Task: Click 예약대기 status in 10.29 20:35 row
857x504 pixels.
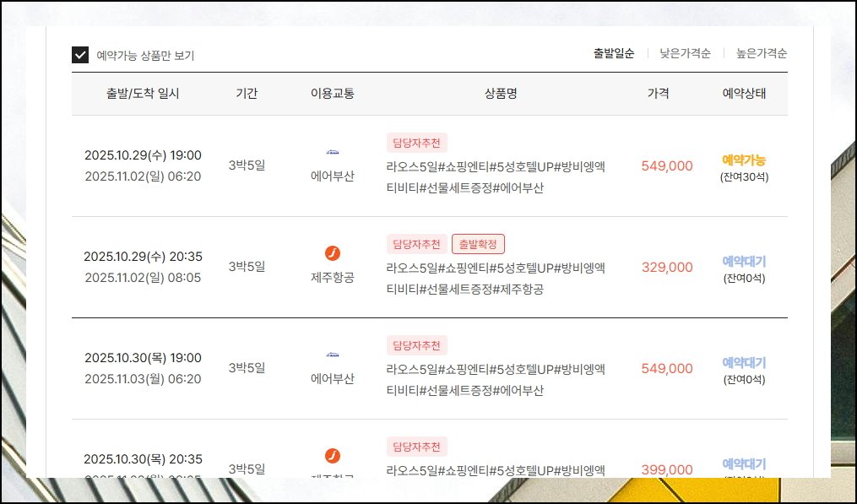Action: point(744,262)
